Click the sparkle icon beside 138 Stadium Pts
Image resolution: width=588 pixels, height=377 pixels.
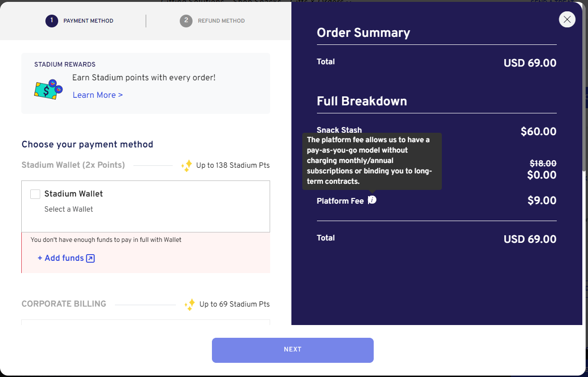pos(187,165)
